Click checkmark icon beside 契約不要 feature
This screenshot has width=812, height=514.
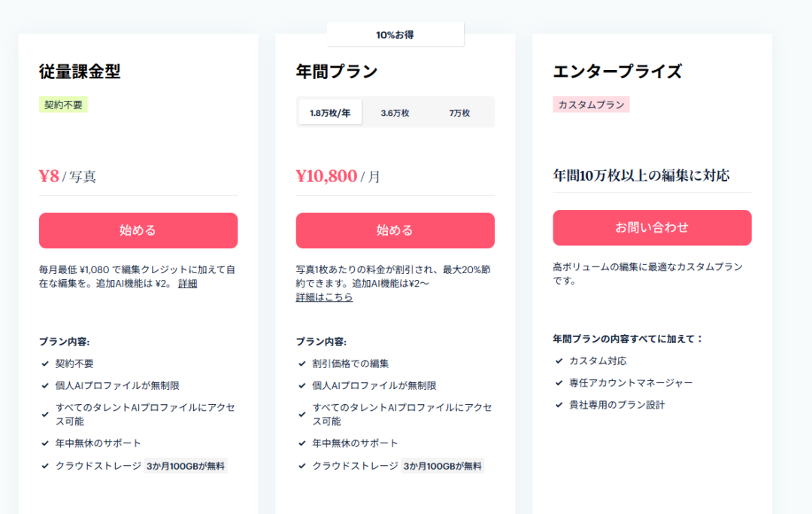[x=45, y=363]
